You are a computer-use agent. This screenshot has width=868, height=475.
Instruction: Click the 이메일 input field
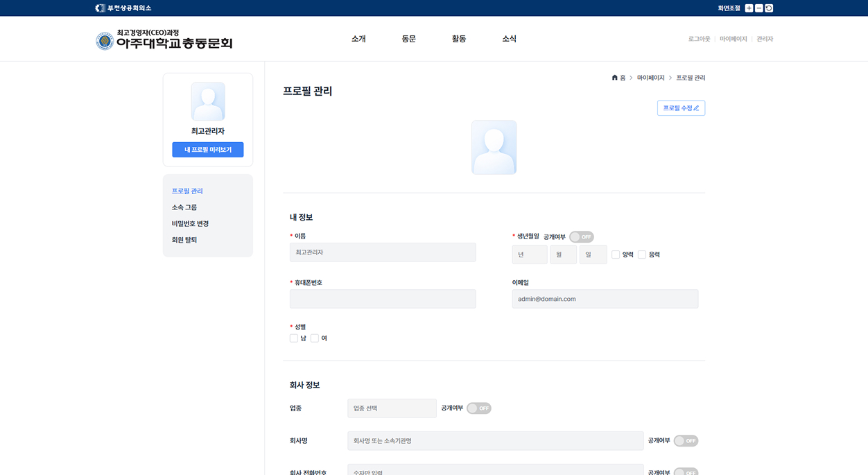tap(605, 299)
